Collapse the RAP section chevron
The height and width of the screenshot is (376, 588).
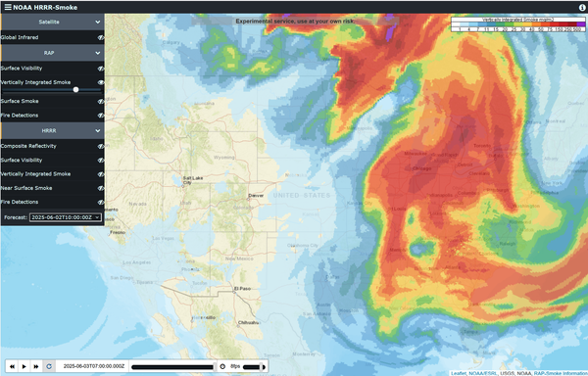pos(97,53)
